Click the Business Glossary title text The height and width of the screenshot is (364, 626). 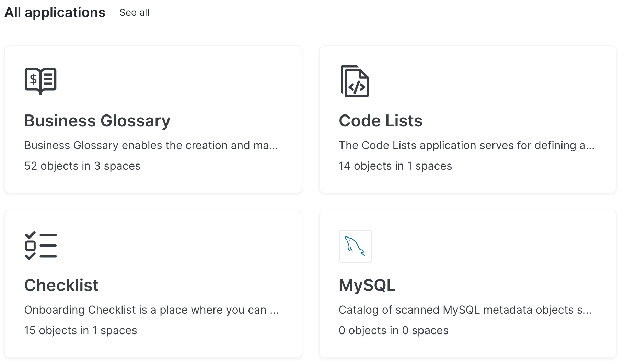pos(97,121)
